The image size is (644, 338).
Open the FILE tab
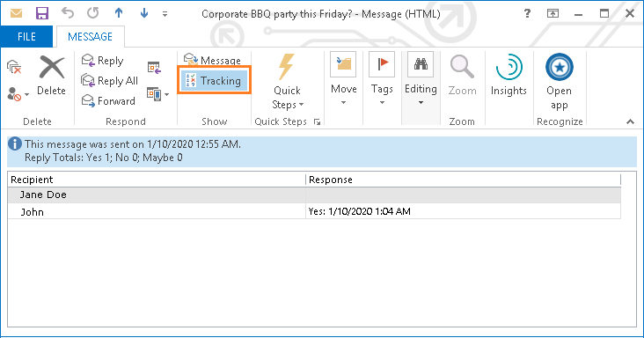(26, 37)
